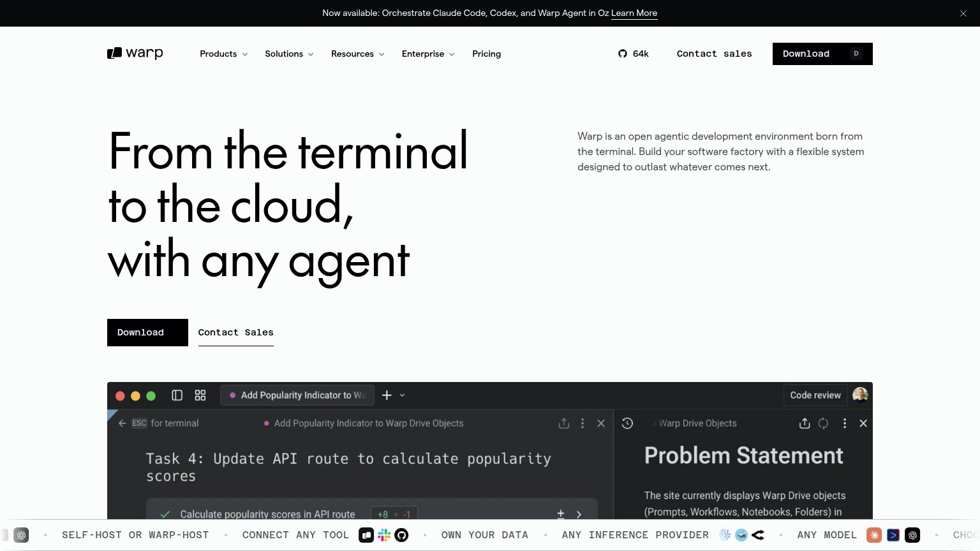Open the three-dot menu in the Add Popularity Indicator pane

583,423
